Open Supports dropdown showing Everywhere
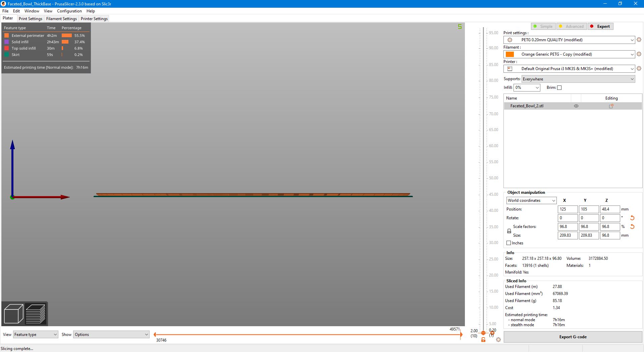The width and height of the screenshot is (644, 352). click(x=578, y=79)
